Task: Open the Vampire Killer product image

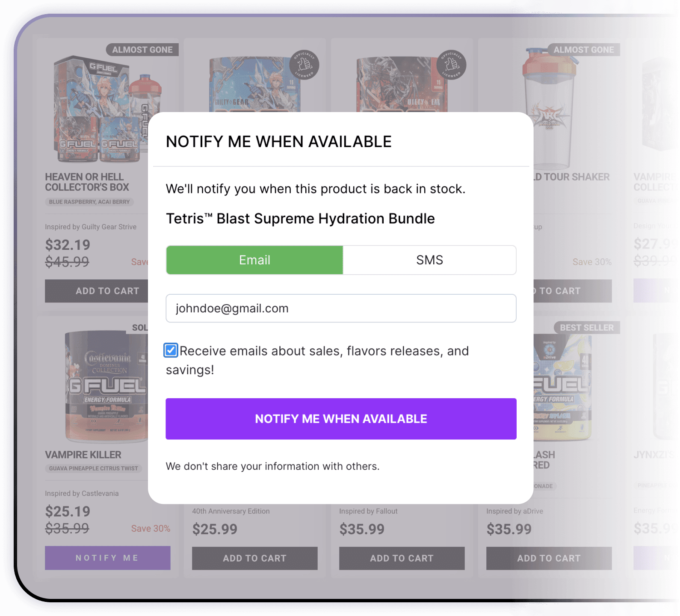Action: [107, 385]
